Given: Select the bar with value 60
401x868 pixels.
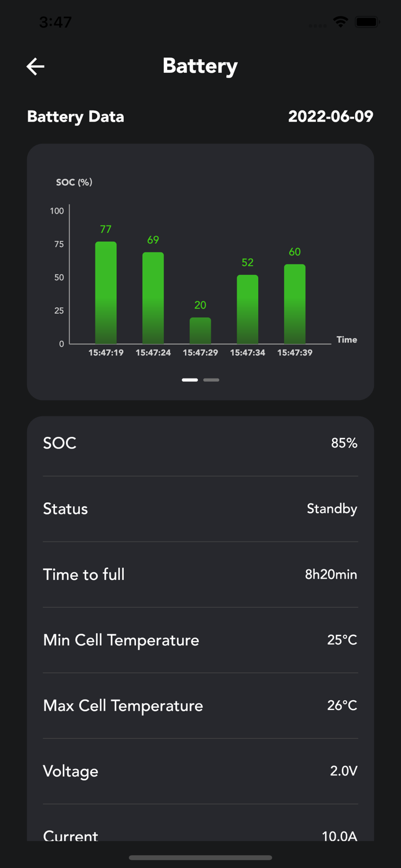Looking at the screenshot, I should point(294,301).
